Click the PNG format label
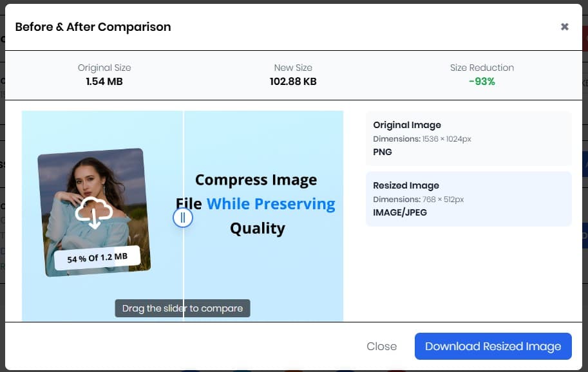 pos(383,152)
